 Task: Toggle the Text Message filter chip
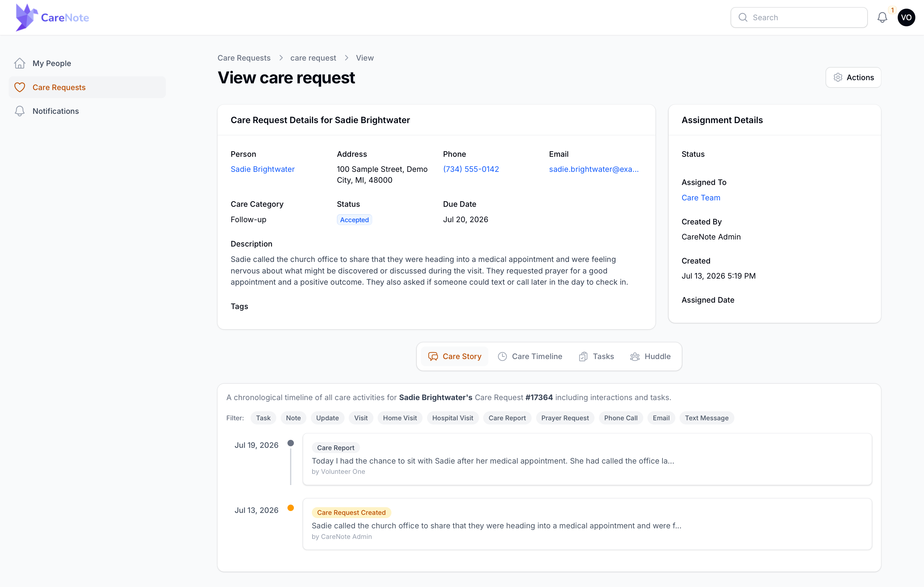click(706, 418)
